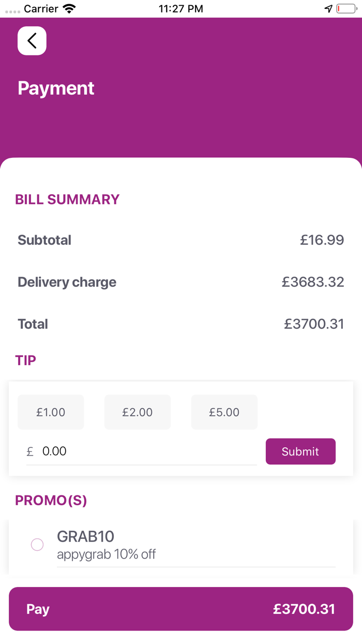Screen dimensions: 362x644
Task: Tap the back arrow button
Action: [x=32, y=40]
